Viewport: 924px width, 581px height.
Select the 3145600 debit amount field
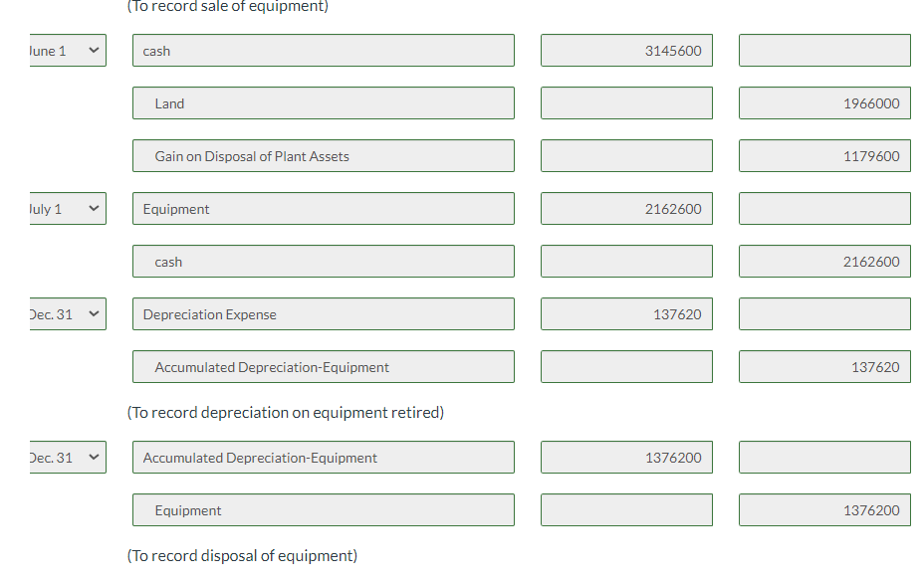625,50
